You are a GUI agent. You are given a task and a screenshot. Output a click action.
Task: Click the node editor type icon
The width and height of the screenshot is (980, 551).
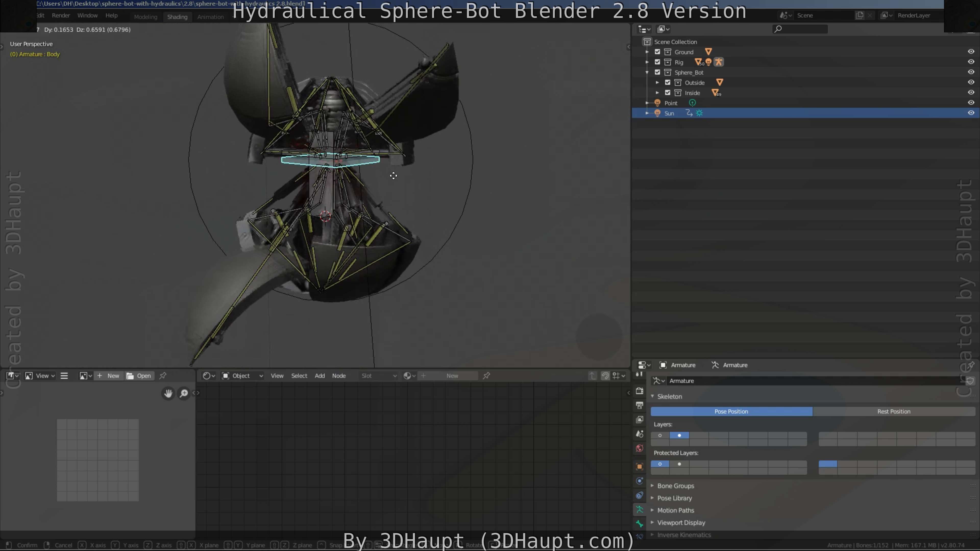[209, 376]
